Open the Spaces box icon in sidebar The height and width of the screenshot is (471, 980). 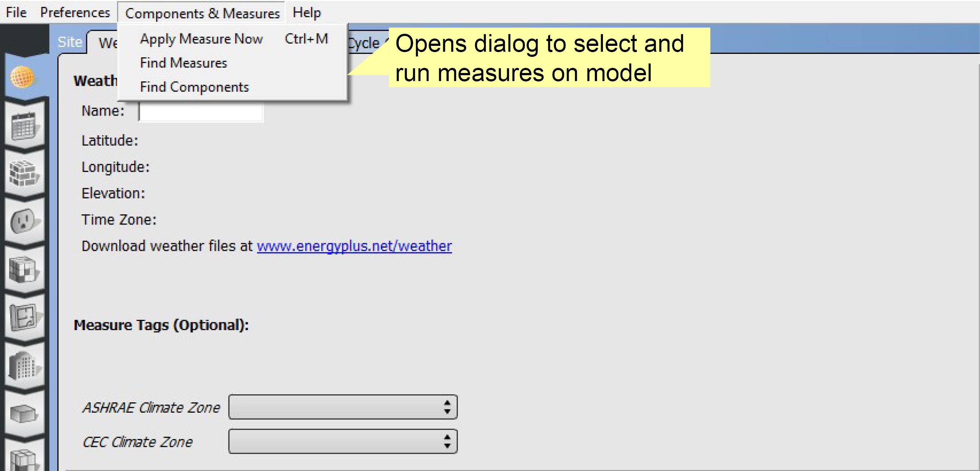24,415
